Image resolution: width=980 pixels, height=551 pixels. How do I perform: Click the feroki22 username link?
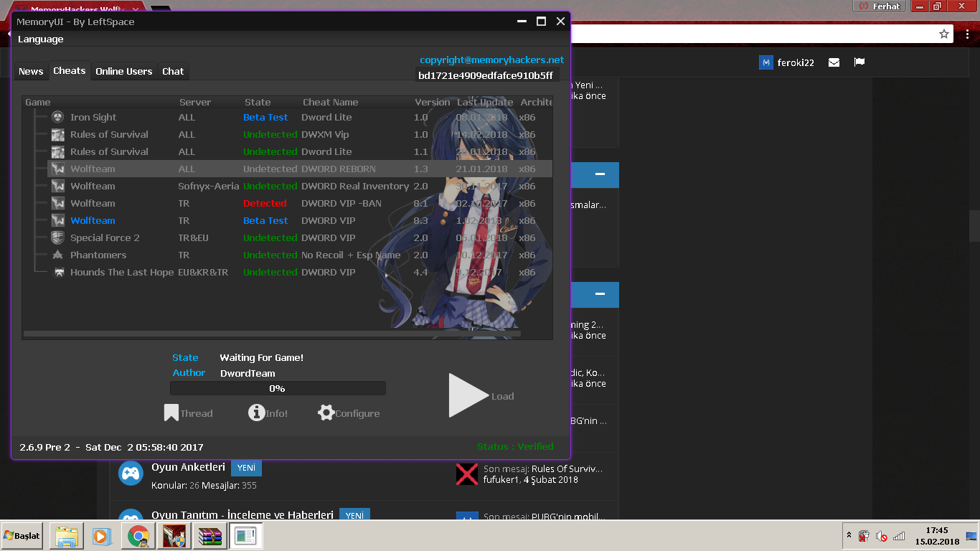point(796,62)
